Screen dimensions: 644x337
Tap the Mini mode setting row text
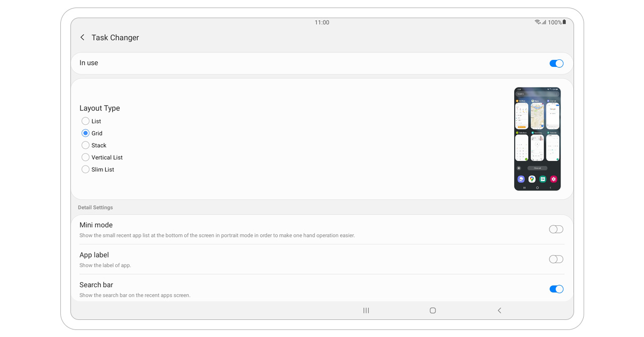(96, 225)
